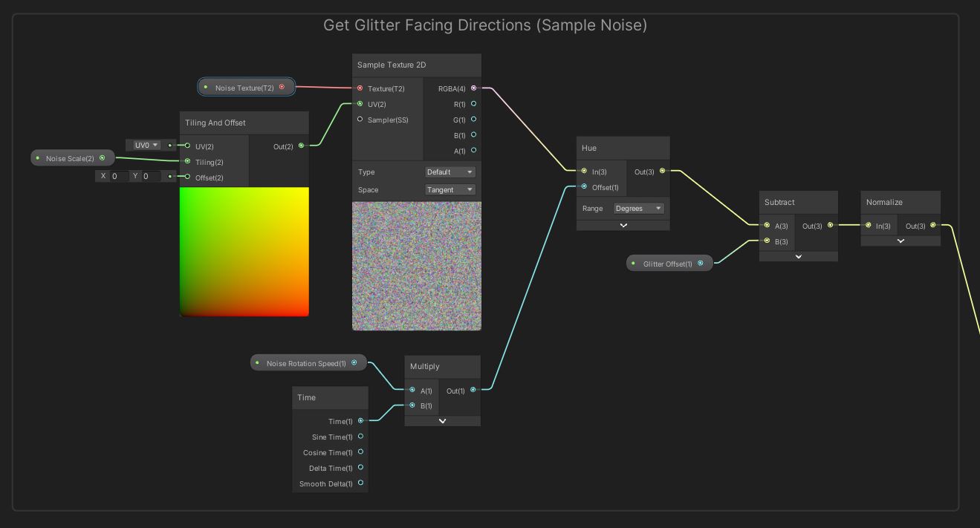Screen dimensions: 980x528
Task: Click the RGBA(4) output port on Sample Texture 2D
Action: 473,88
